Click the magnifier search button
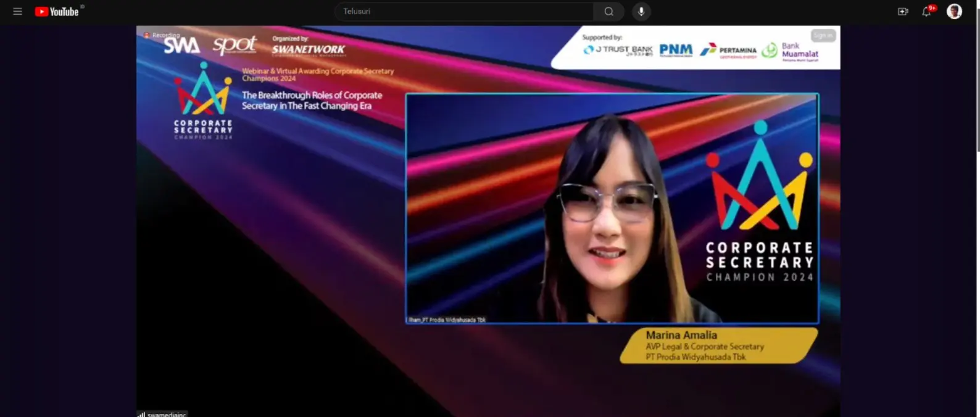This screenshot has width=980, height=417. point(608,12)
